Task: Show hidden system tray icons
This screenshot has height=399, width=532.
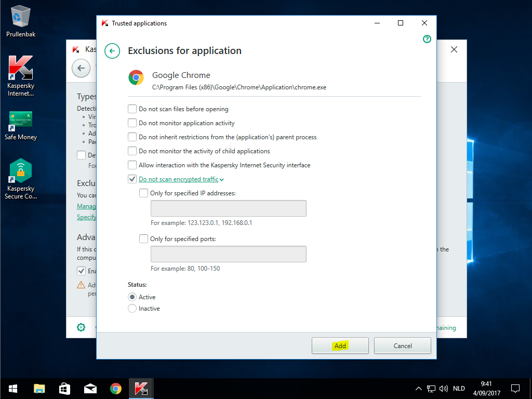Action: click(x=419, y=389)
